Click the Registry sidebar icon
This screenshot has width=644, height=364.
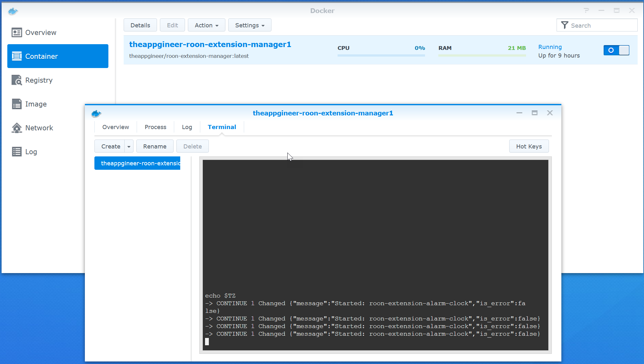point(17,80)
